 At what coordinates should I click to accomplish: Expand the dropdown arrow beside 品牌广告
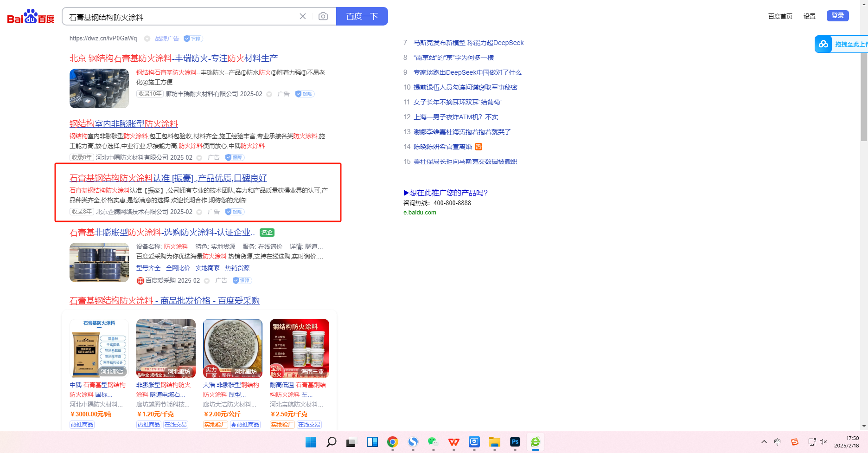pos(147,39)
